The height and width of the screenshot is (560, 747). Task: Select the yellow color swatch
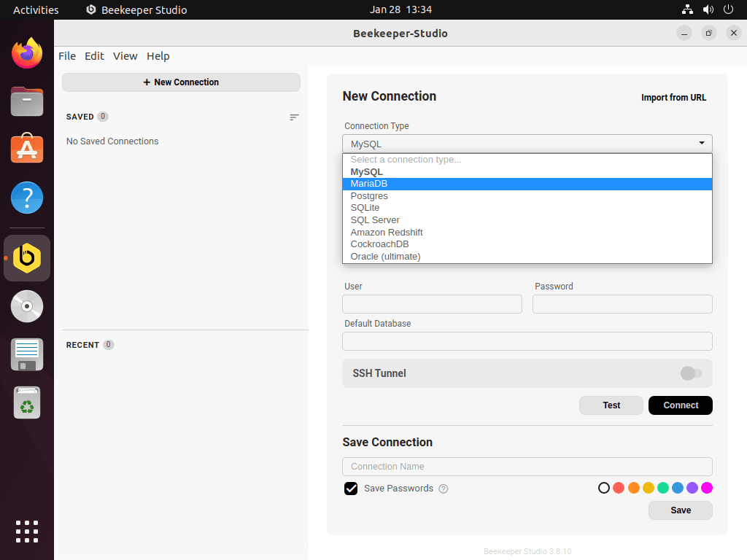(649, 488)
